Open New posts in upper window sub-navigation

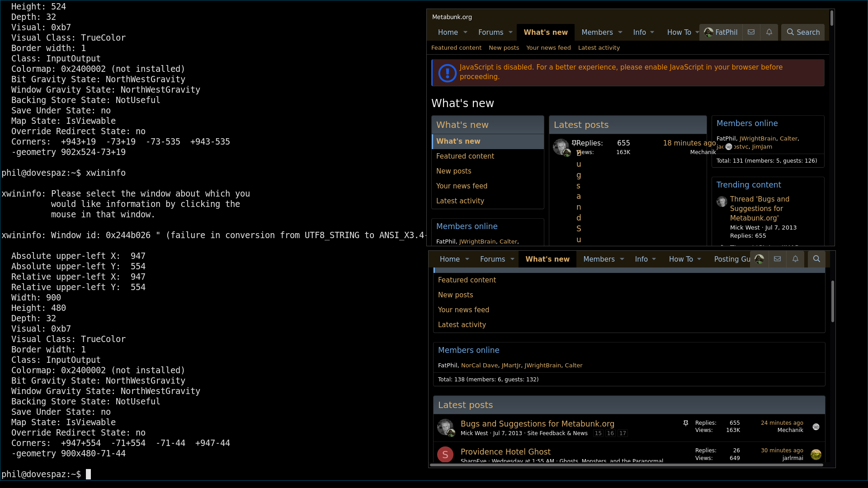click(504, 47)
